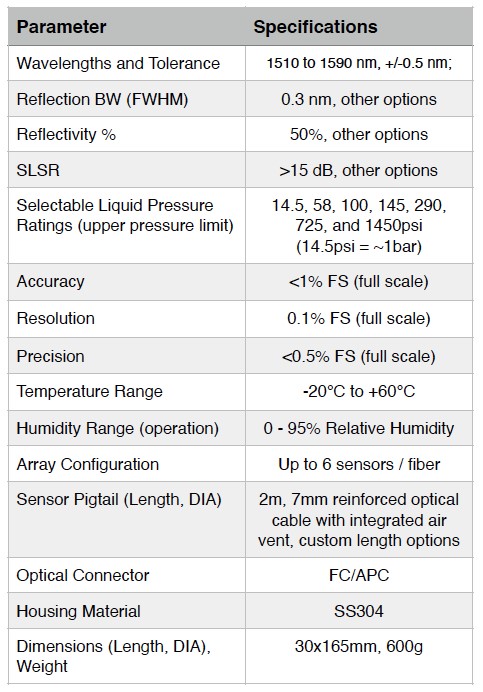The width and height of the screenshot is (483, 692).
Task: Select the Reflectivity % row label
Action: click(66, 135)
